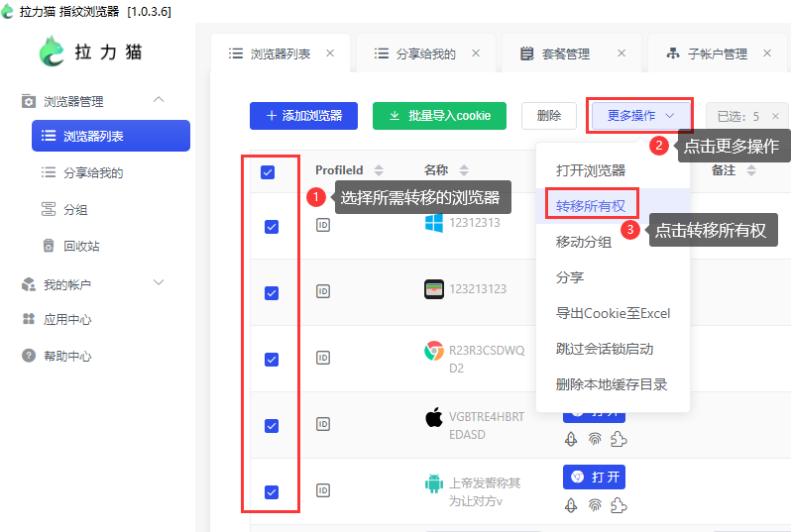Screen dimensions: 791x532
Task: Click the fingerprint icon in the 上帝发誓称其 row
Action: click(x=595, y=505)
